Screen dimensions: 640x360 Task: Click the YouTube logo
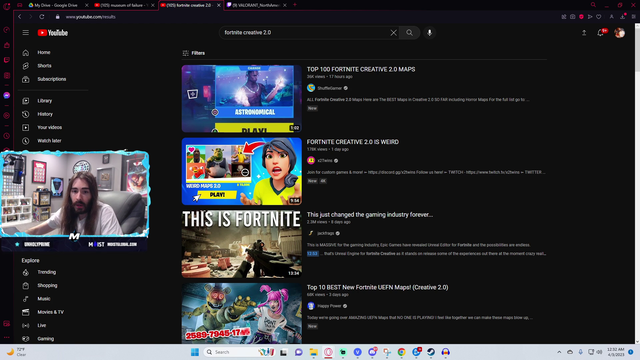click(x=53, y=33)
